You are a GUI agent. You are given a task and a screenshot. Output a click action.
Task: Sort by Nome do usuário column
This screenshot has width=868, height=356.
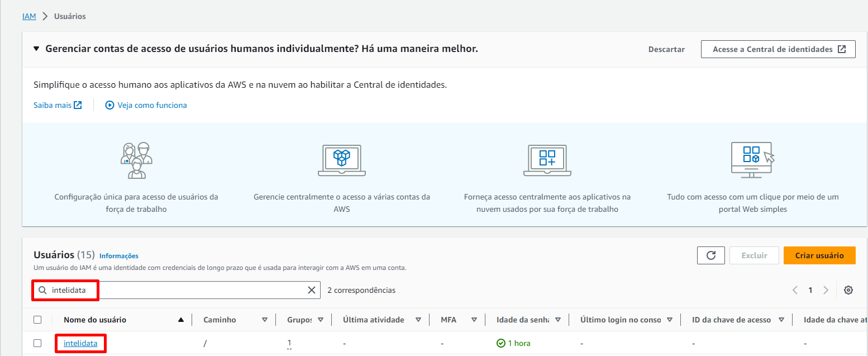click(x=180, y=320)
